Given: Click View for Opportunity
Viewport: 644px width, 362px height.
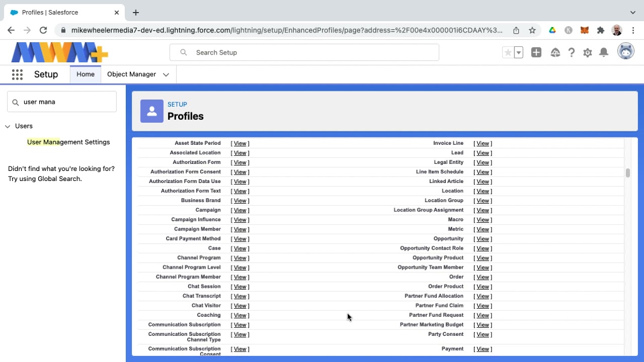Looking at the screenshot, I should tap(482, 239).
